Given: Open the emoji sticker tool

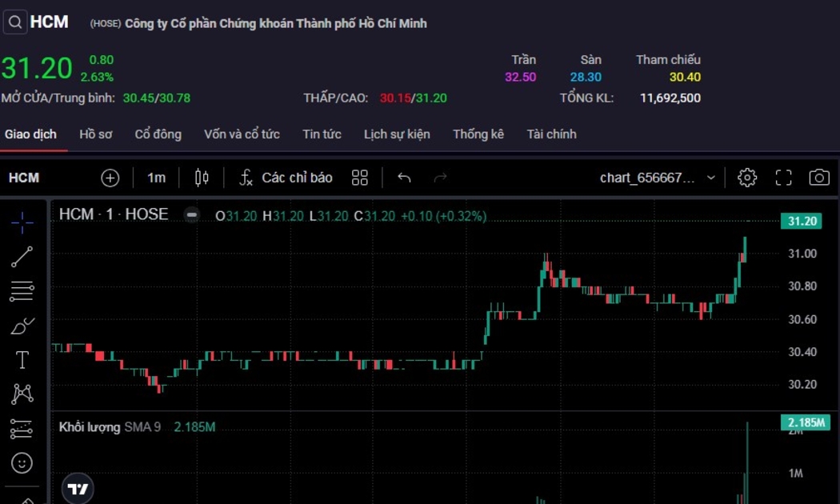Looking at the screenshot, I should 22,462.
